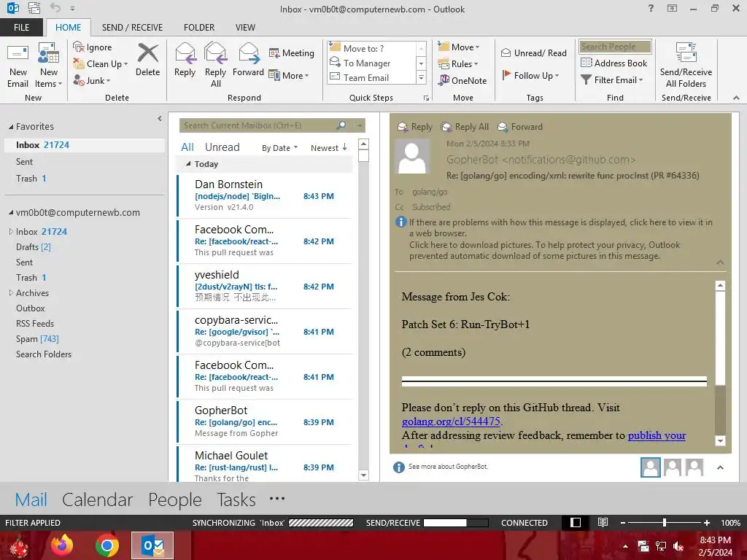Viewport: 747px width, 560px height.
Task: Open the New Items menu
Action: tap(49, 66)
